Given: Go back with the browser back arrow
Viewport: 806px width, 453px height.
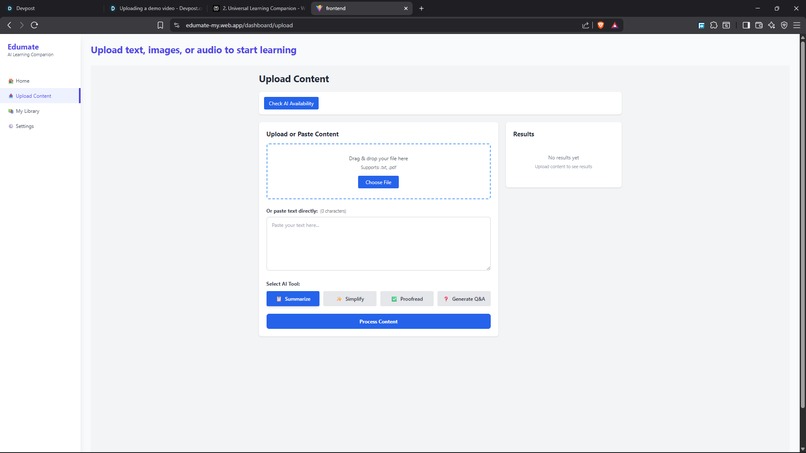Looking at the screenshot, I should click(9, 25).
